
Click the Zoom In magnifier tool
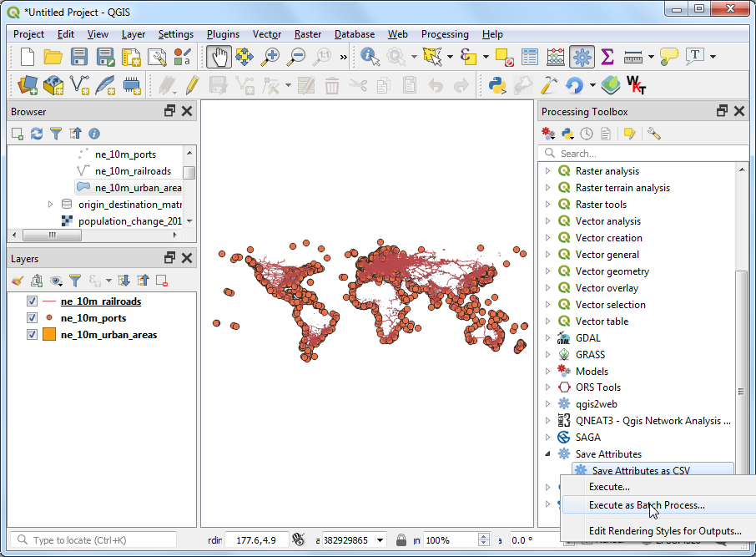click(x=270, y=57)
